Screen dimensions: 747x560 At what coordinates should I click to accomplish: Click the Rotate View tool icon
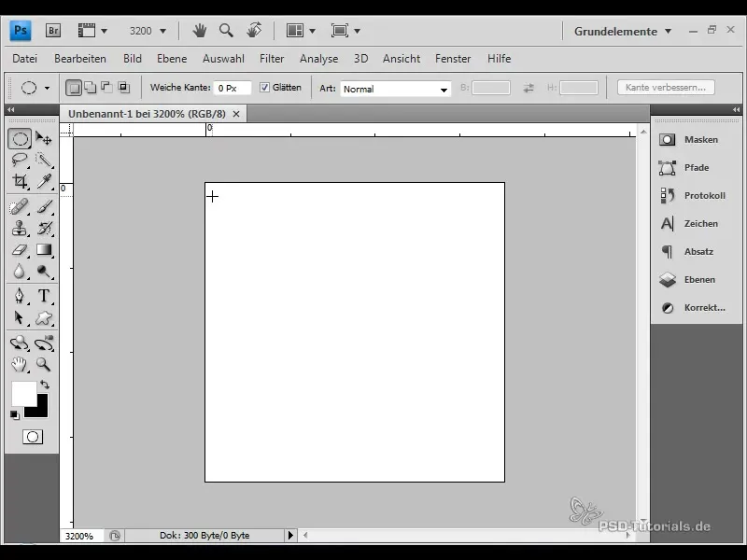click(x=254, y=31)
